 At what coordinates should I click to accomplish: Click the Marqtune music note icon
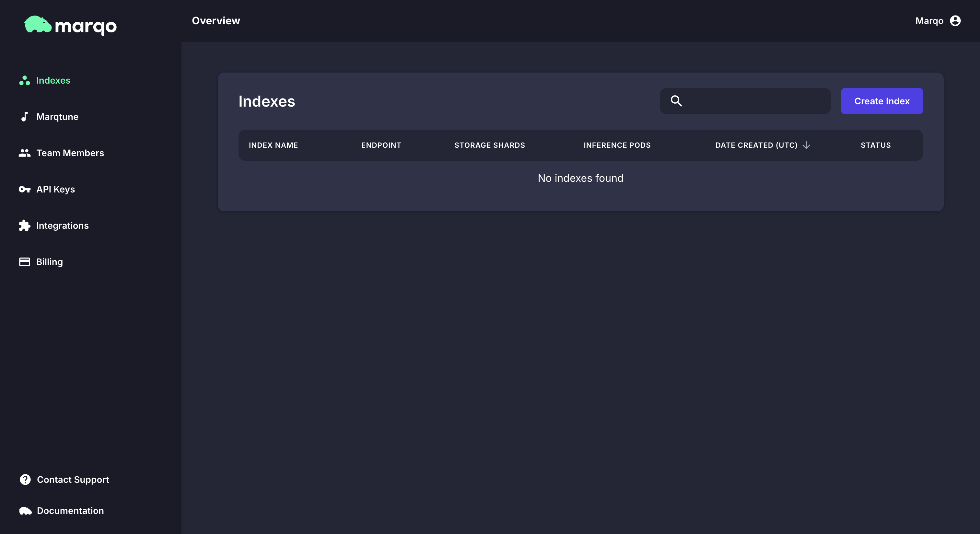click(24, 117)
